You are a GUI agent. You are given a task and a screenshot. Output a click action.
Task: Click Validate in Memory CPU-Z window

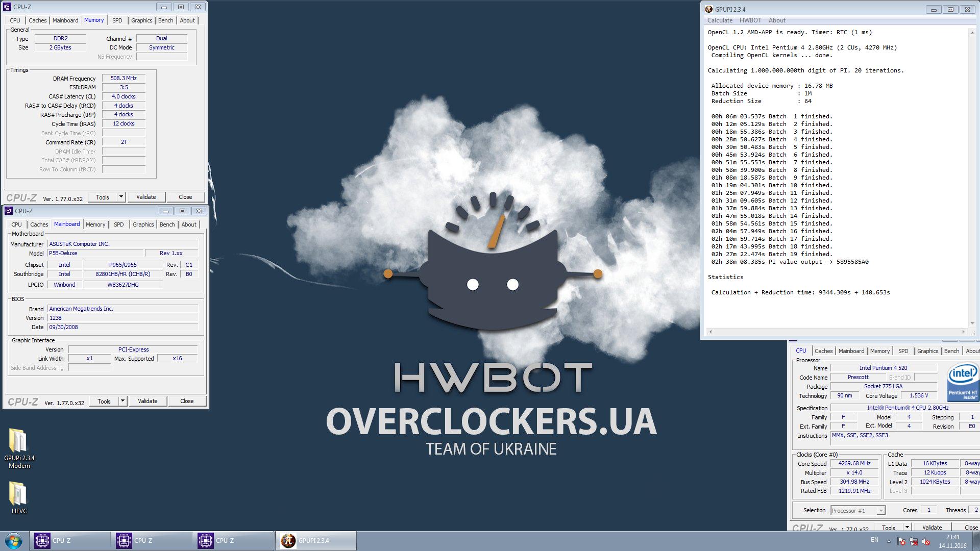146,197
